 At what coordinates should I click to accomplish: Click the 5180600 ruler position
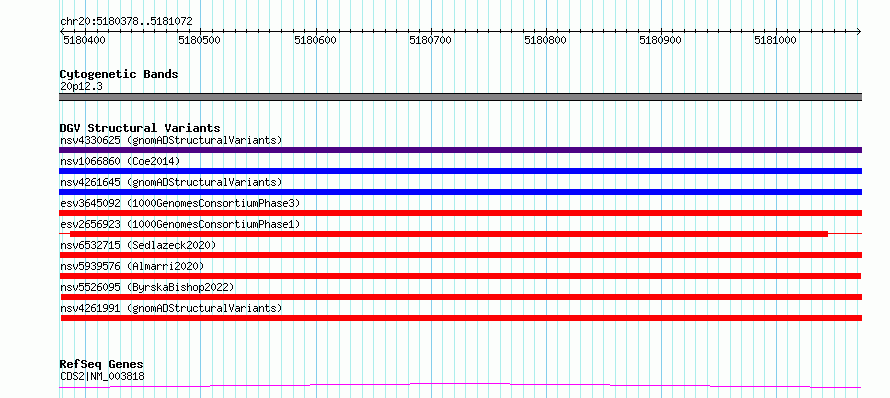point(316,40)
